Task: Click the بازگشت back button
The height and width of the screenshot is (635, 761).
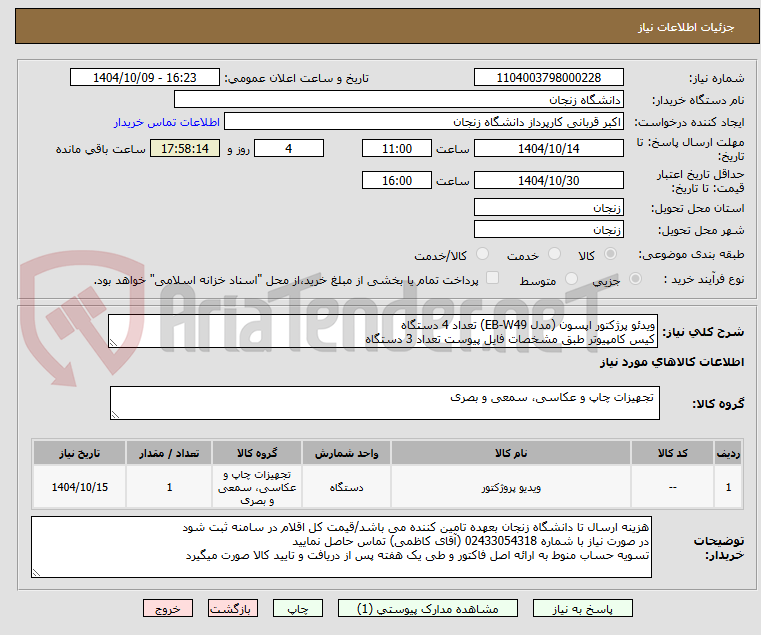Action: click(x=232, y=608)
